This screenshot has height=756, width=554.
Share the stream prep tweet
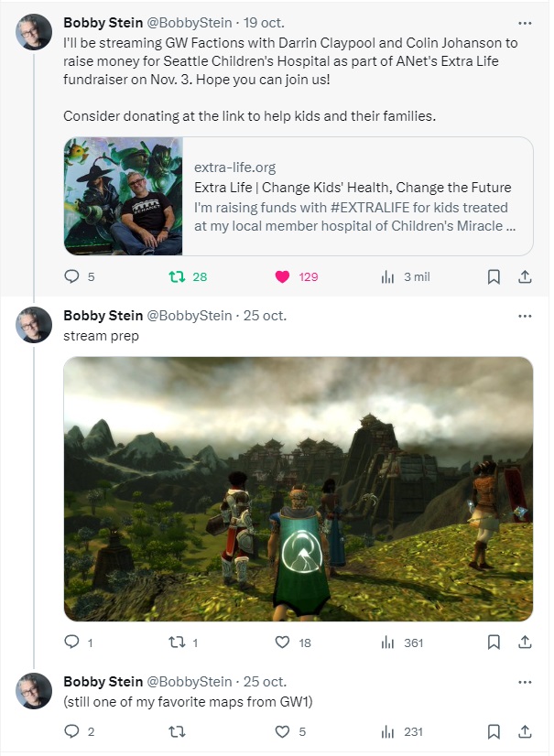click(525, 643)
